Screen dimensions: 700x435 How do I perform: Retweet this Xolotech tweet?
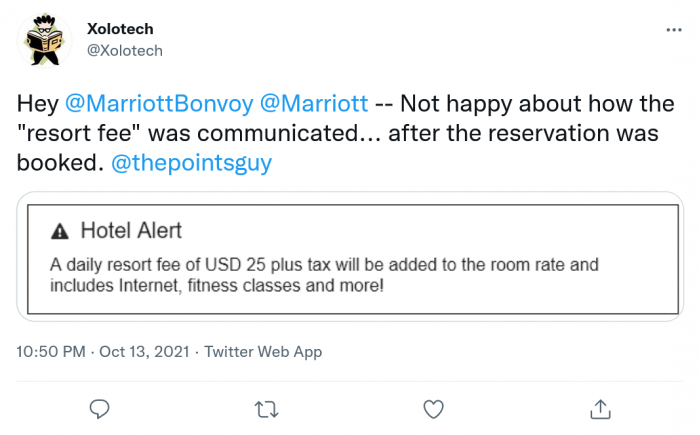266,408
